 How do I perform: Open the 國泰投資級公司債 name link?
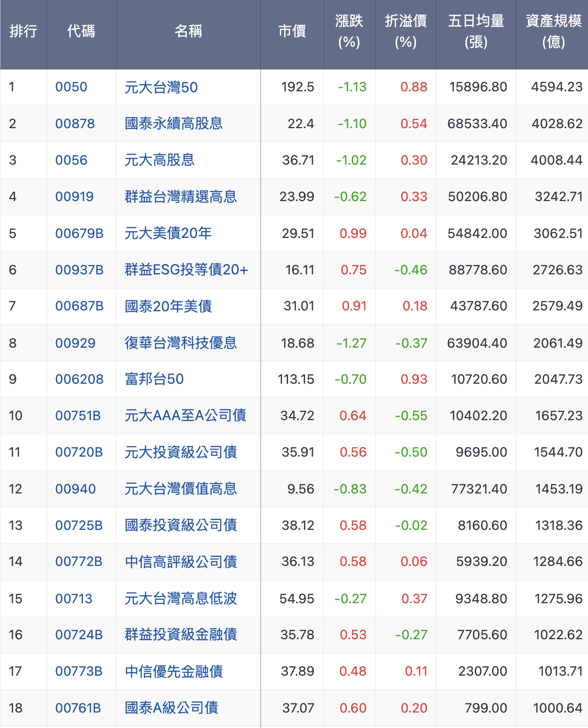pyautogui.click(x=181, y=525)
